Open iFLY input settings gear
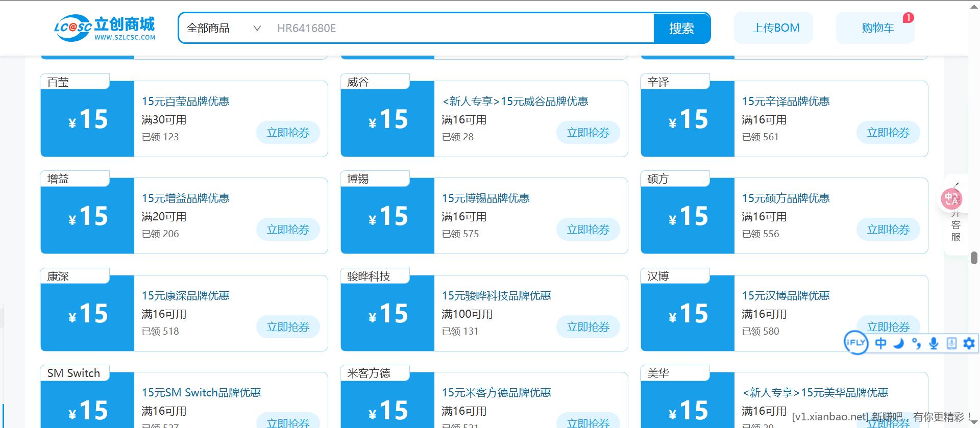This screenshot has width=980, height=428. pos(969,343)
